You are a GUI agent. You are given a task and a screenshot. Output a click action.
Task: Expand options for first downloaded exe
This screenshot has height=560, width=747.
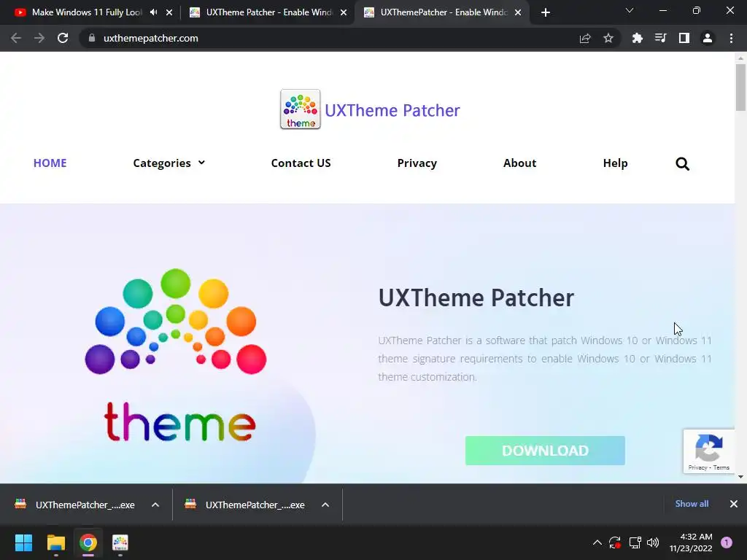pyautogui.click(x=155, y=505)
